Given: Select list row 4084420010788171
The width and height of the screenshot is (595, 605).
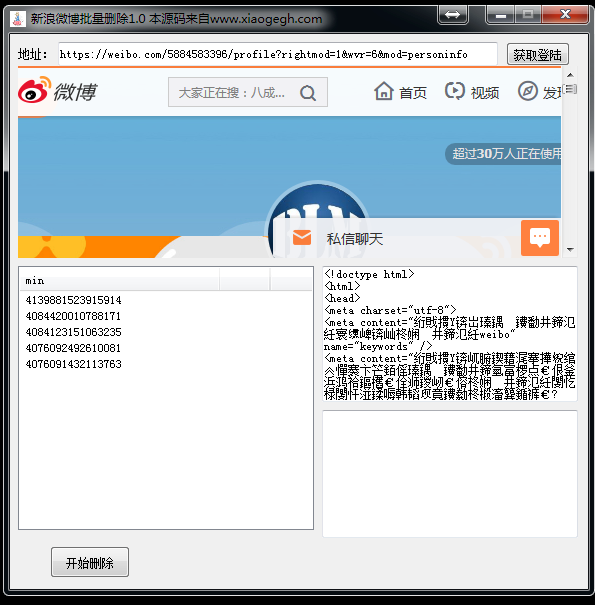Looking at the screenshot, I should click(73, 316).
